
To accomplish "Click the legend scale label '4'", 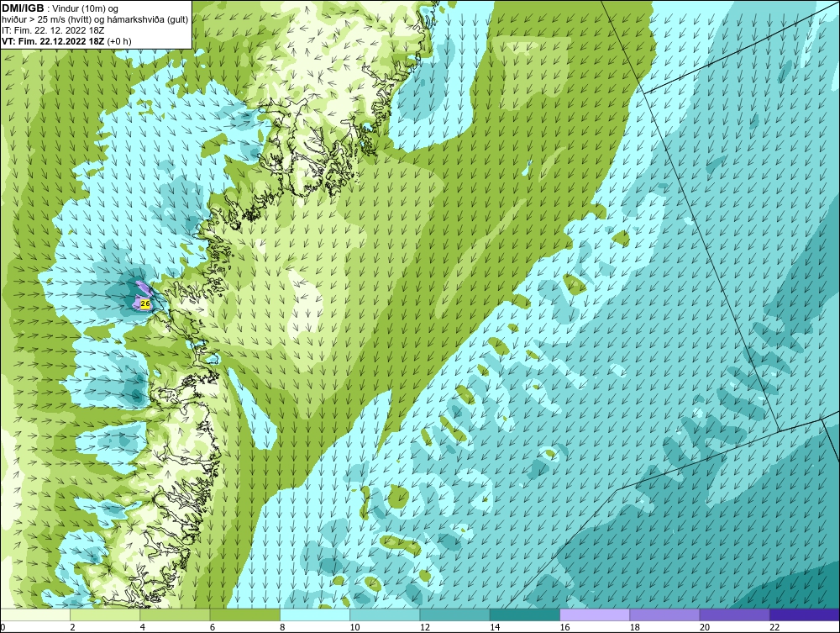I will click(x=143, y=627).
